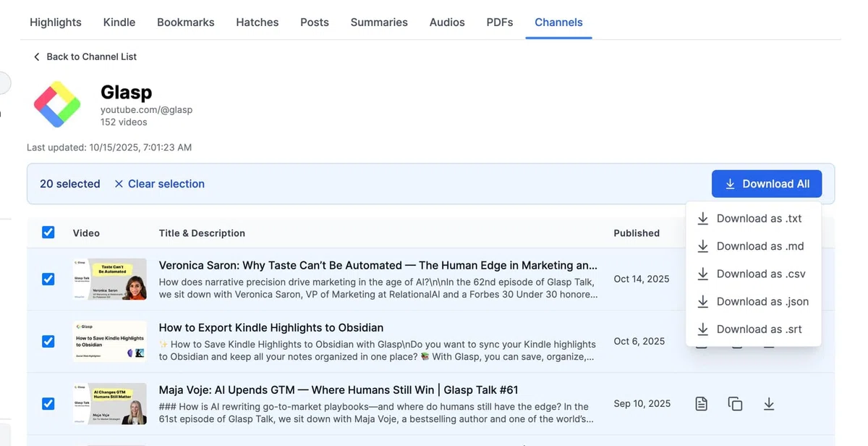Toggle the select-all checkbox in table header
The width and height of the screenshot is (868, 446).
point(48,232)
